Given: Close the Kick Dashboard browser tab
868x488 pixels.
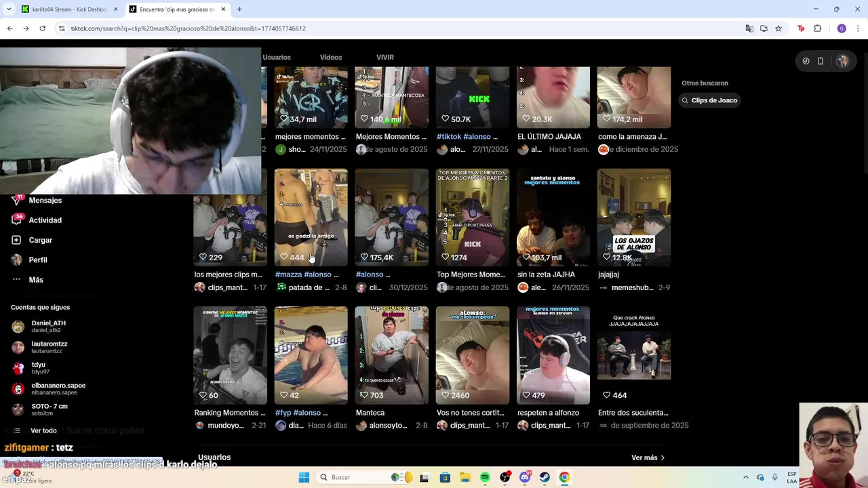Looking at the screenshot, I should [x=115, y=9].
